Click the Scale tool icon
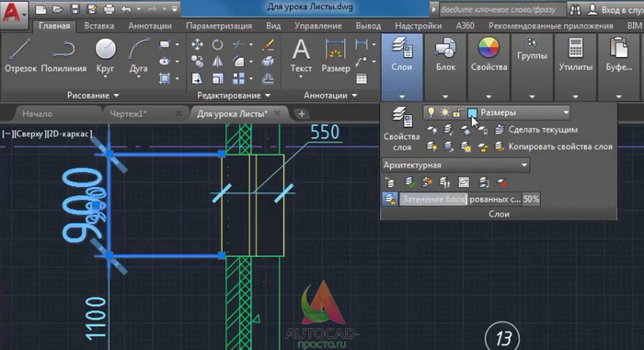This screenshot has height=350, width=644. (x=217, y=78)
